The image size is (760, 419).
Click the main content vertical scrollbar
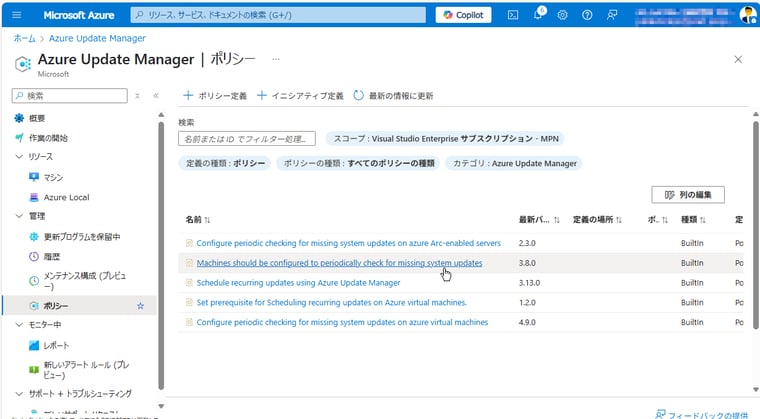756,225
